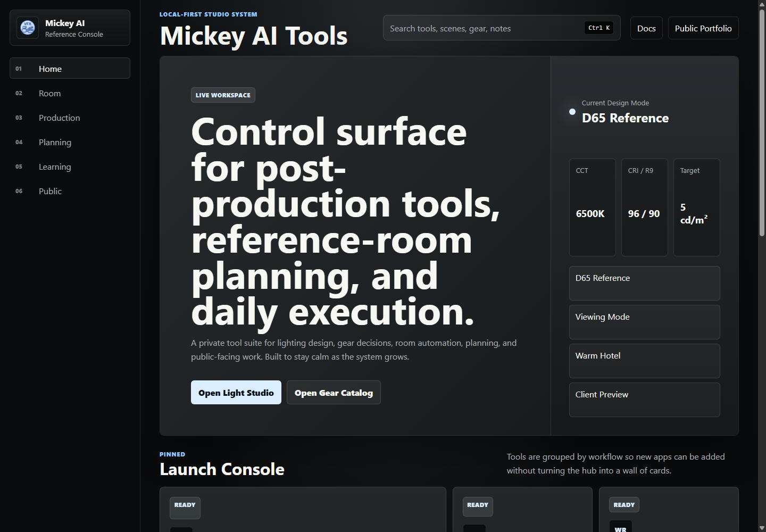Open Home in the sidebar
Image resolution: width=766 pixels, height=532 pixels.
click(70, 68)
